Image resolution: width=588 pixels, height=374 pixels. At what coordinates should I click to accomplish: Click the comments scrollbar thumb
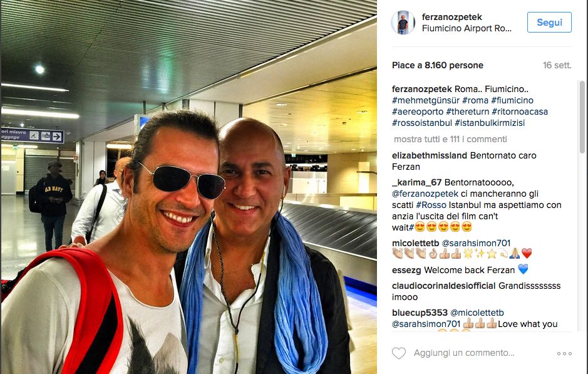coord(582,117)
